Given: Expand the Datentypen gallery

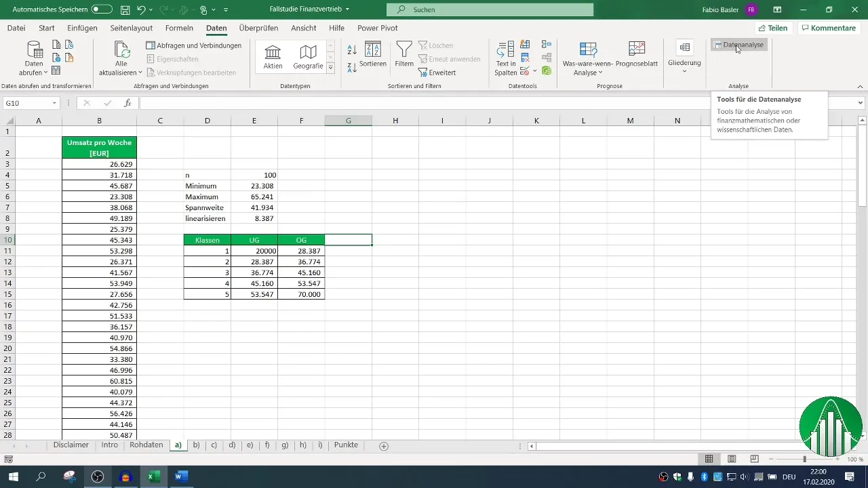Looking at the screenshot, I should pyautogui.click(x=330, y=68).
